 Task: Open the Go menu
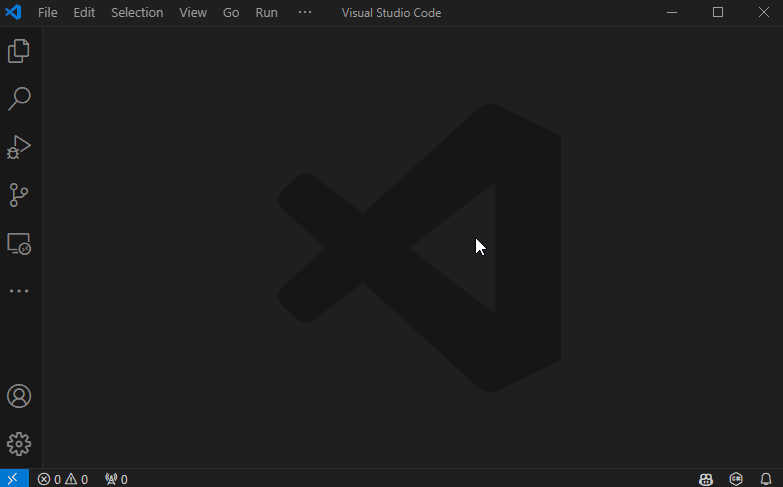tap(231, 12)
